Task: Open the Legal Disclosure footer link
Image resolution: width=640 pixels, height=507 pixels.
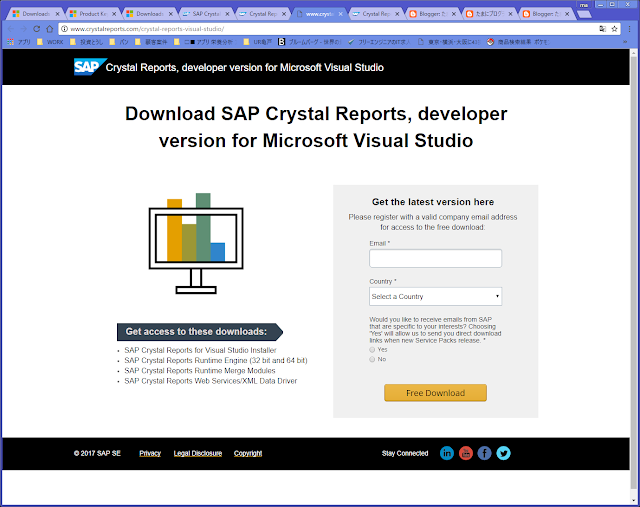Action: click(198, 453)
